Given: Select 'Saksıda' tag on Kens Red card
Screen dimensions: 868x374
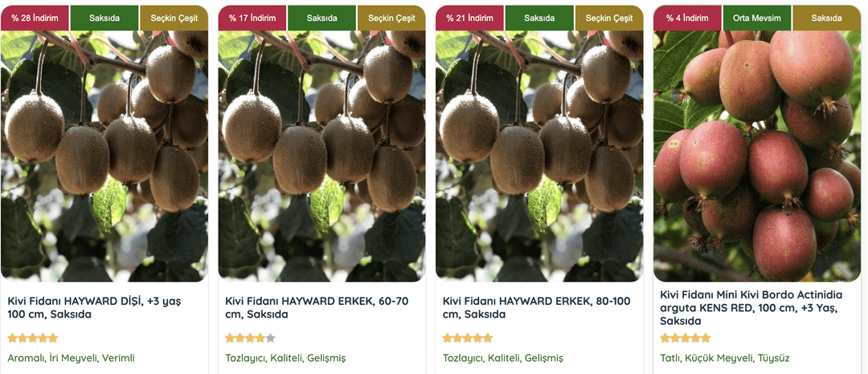Looking at the screenshot, I should 826,18.
